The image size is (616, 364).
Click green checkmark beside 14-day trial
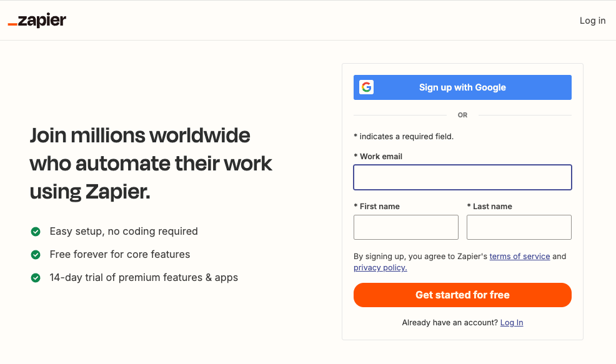tap(36, 278)
